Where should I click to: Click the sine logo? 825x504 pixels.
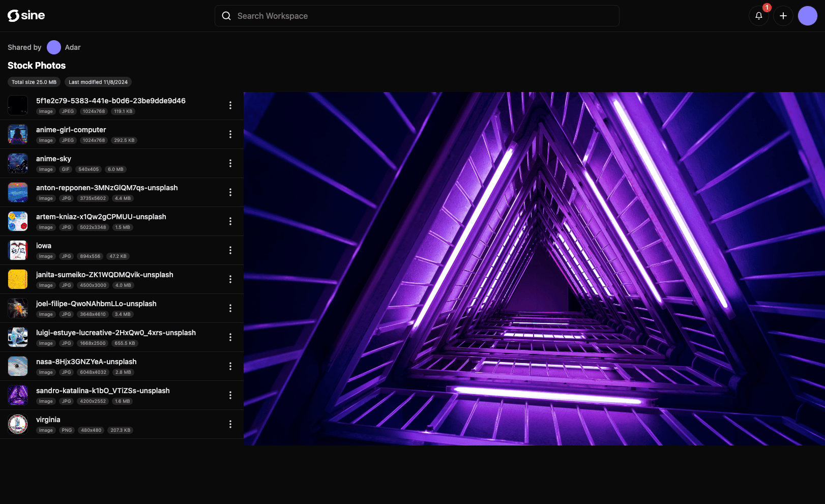26,16
